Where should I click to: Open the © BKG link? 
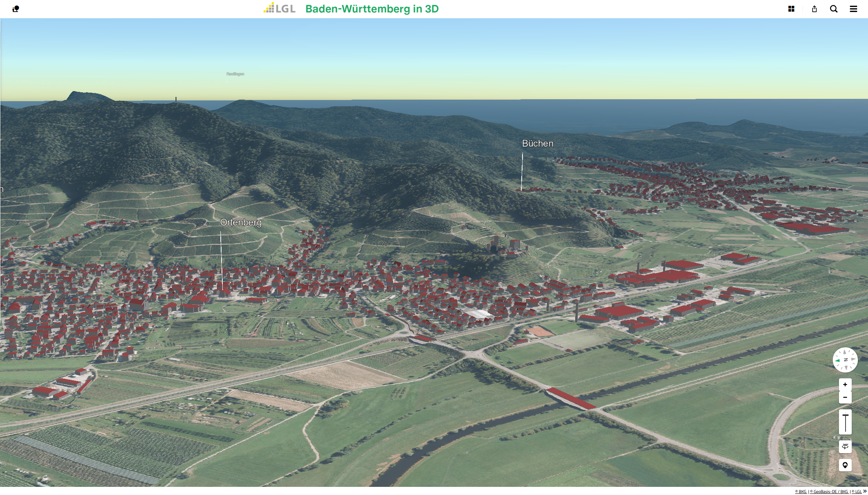801,492
